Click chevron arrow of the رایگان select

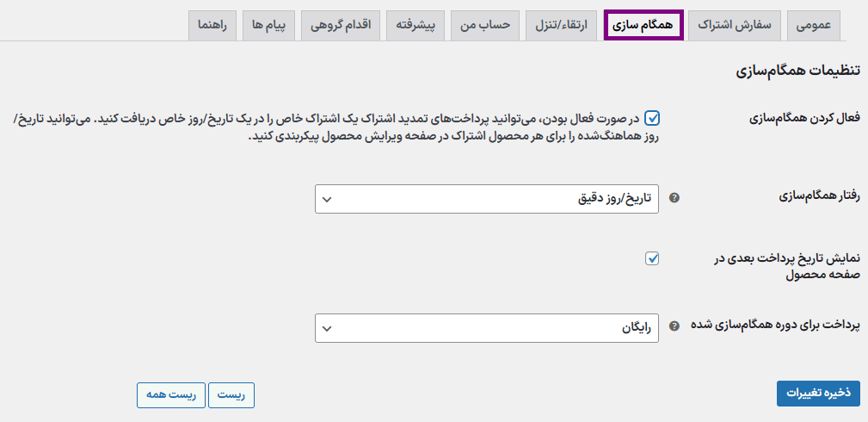pos(327,329)
